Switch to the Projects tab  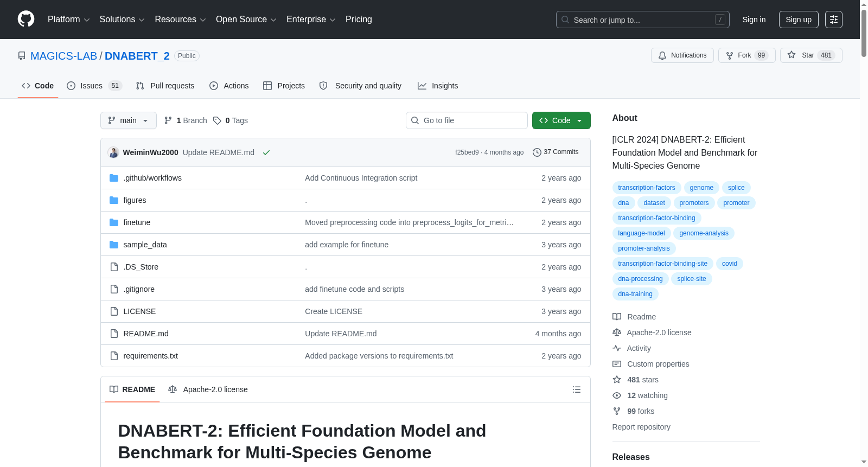click(x=284, y=86)
